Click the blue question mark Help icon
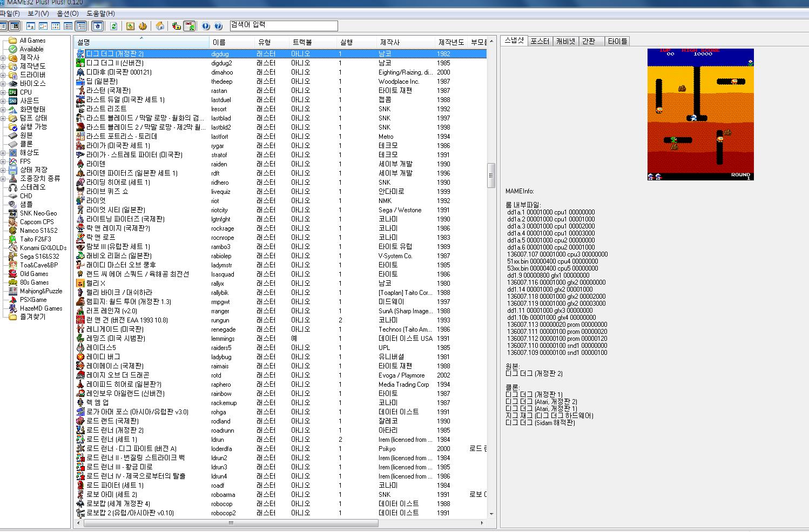Image resolution: width=809 pixels, height=532 pixels. point(218,26)
